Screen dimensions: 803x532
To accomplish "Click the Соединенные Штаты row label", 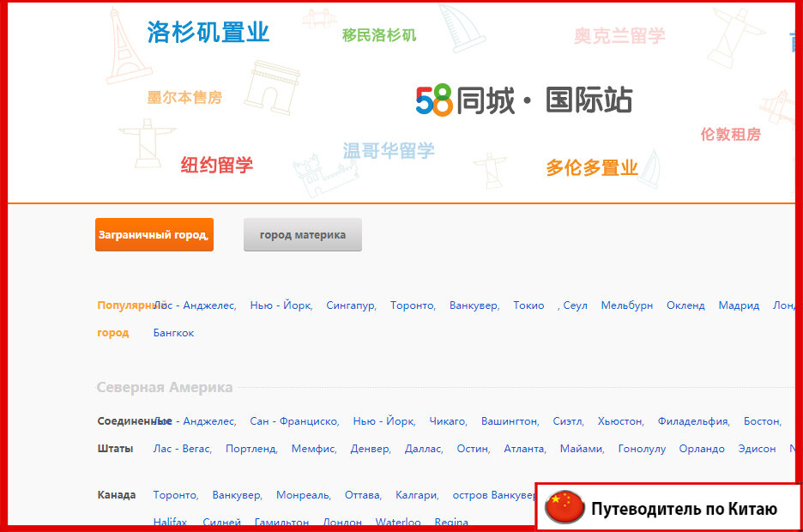I will click(x=134, y=435).
